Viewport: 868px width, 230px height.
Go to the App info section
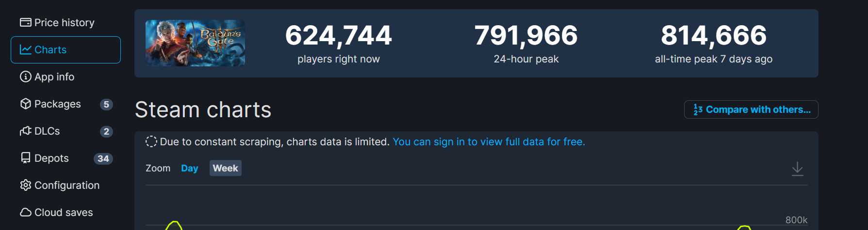pyautogui.click(x=54, y=77)
